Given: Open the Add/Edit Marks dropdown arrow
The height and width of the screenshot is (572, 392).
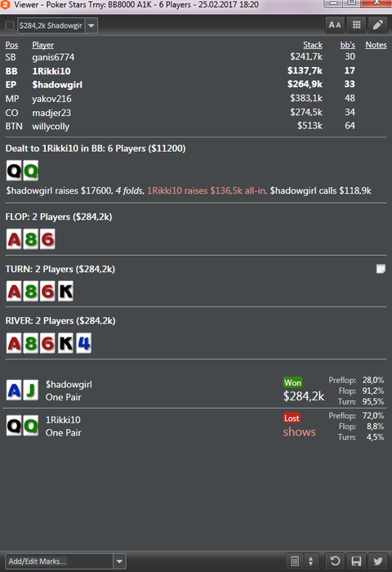Looking at the screenshot, I should [x=119, y=561].
